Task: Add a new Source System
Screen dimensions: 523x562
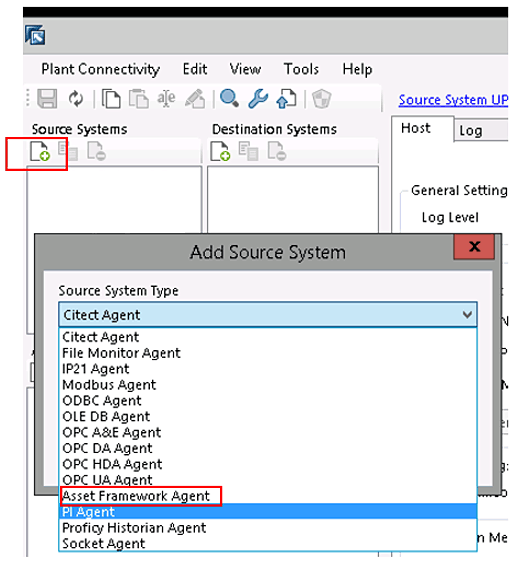Action: [x=40, y=151]
